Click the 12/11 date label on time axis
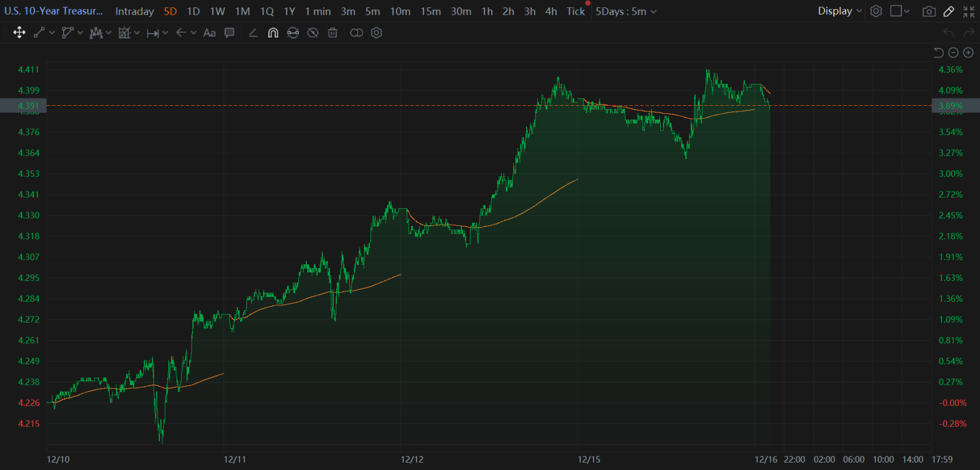 coord(235,459)
